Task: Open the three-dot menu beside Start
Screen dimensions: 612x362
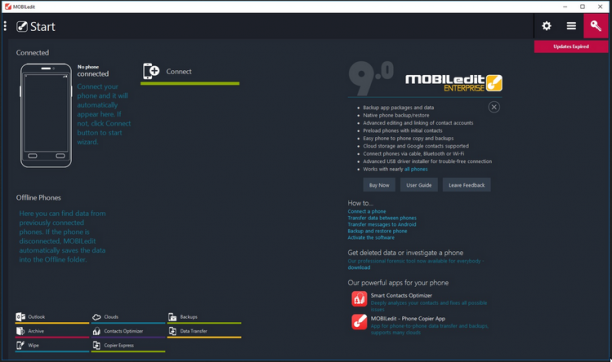Action: (5, 26)
